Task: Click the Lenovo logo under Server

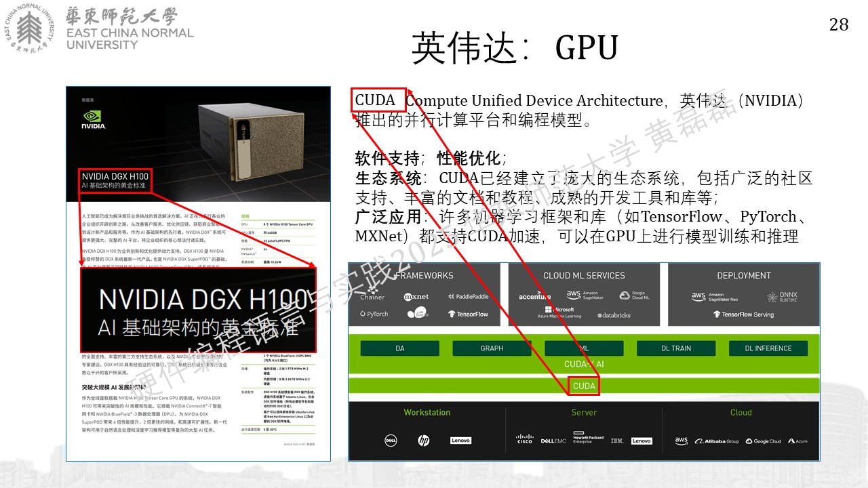Action: coord(642,441)
